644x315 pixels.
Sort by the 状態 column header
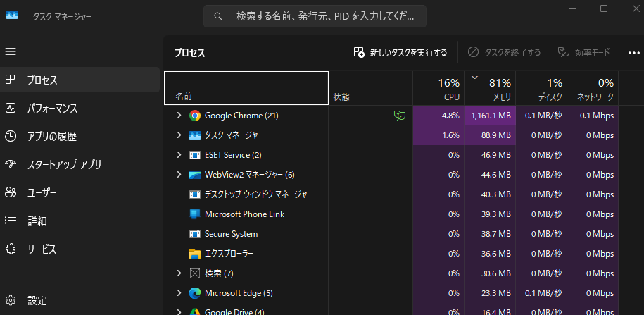tap(371, 88)
